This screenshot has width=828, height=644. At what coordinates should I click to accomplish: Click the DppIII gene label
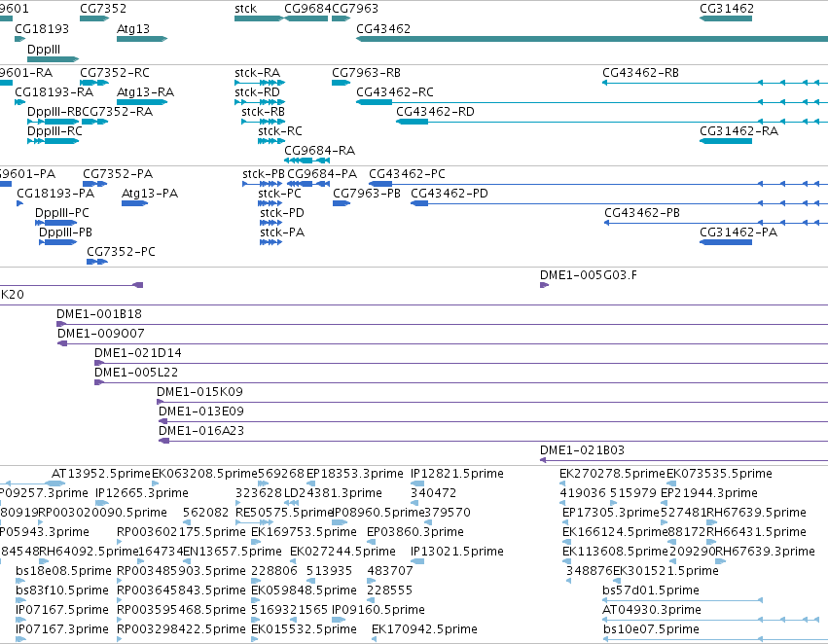pos(44,49)
